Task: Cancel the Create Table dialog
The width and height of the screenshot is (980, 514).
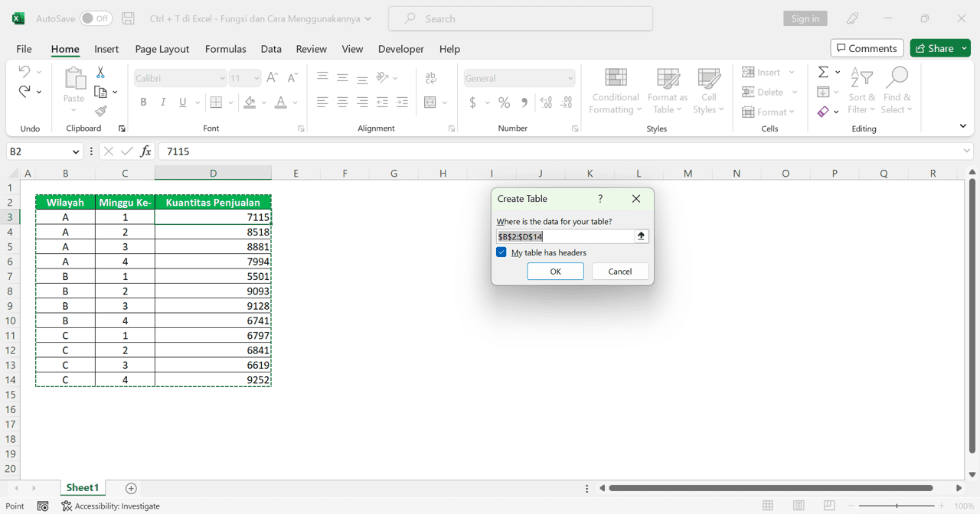Action: (619, 271)
